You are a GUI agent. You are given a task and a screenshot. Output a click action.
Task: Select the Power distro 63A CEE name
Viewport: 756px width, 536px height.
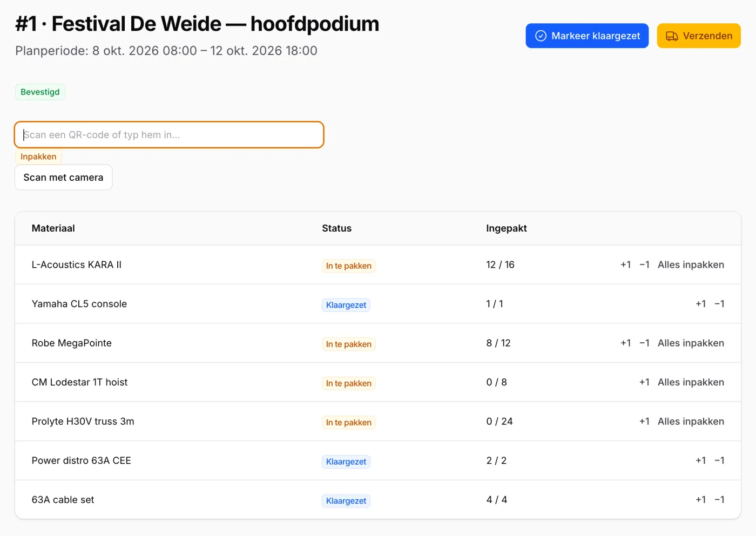[82, 460]
